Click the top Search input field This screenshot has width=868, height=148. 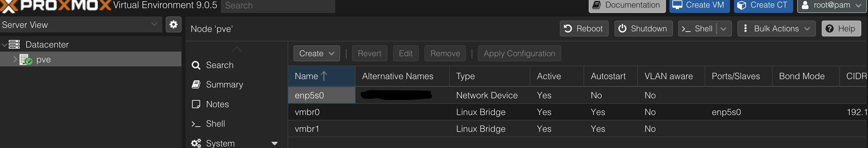pyautogui.click(x=278, y=5)
